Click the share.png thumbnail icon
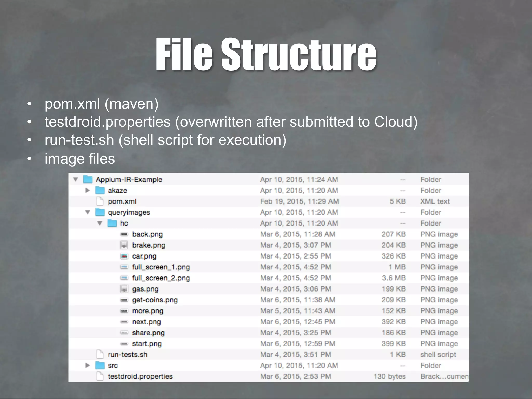The image size is (532, 399). pyautogui.click(x=124, y=333)
